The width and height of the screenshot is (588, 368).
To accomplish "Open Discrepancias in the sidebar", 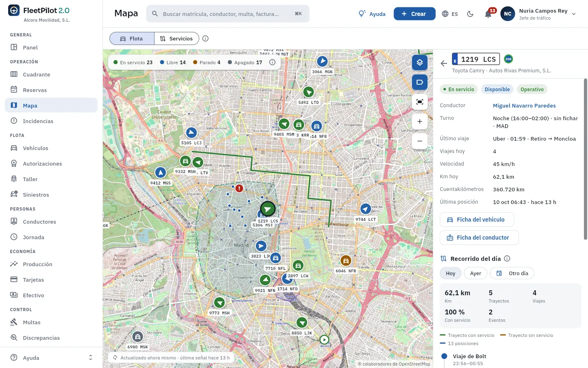I will (x=51, y=338).
